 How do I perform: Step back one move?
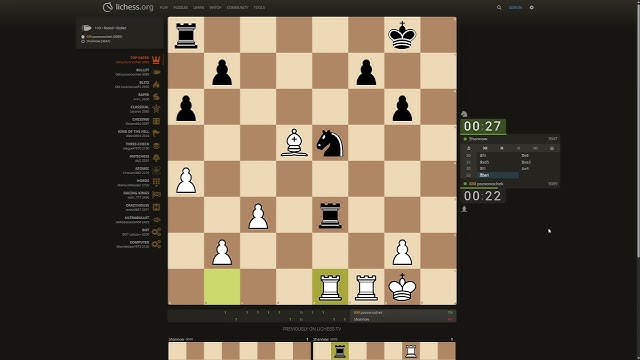tap(502, 148)
